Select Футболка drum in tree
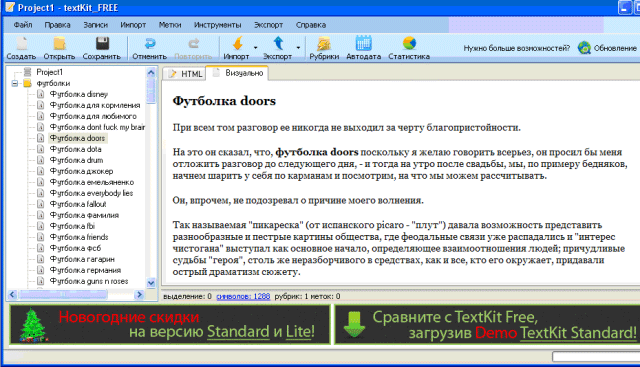 [x=76, y=160]
